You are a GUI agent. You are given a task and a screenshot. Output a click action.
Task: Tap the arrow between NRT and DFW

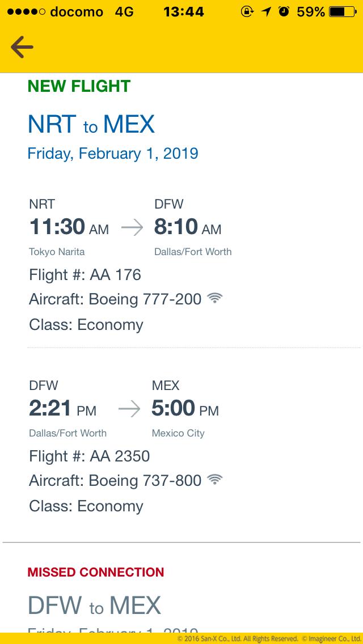[x=132, y=228]
